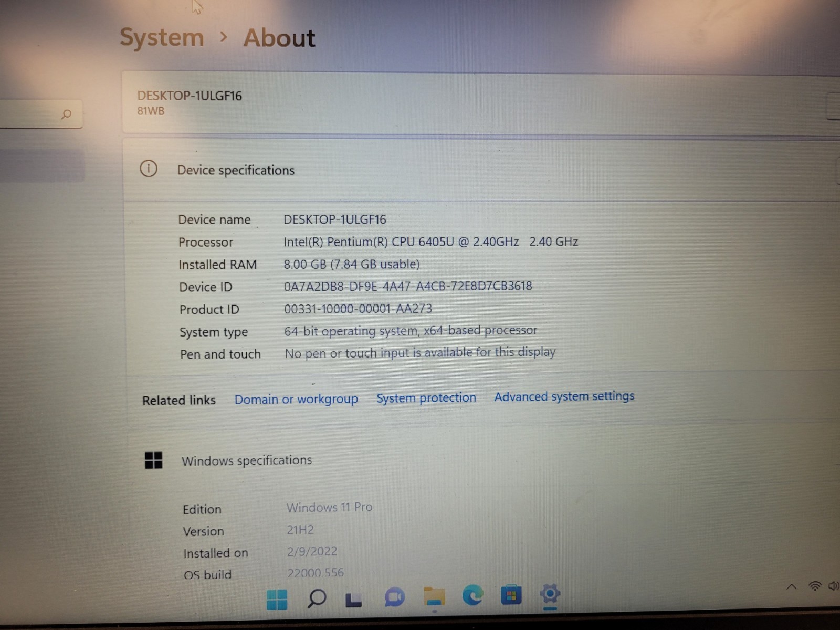The height and width of the screenshot is (630, 840).
Task: Select the Windows 11 Pro edition value
Action: click(330, 507)
